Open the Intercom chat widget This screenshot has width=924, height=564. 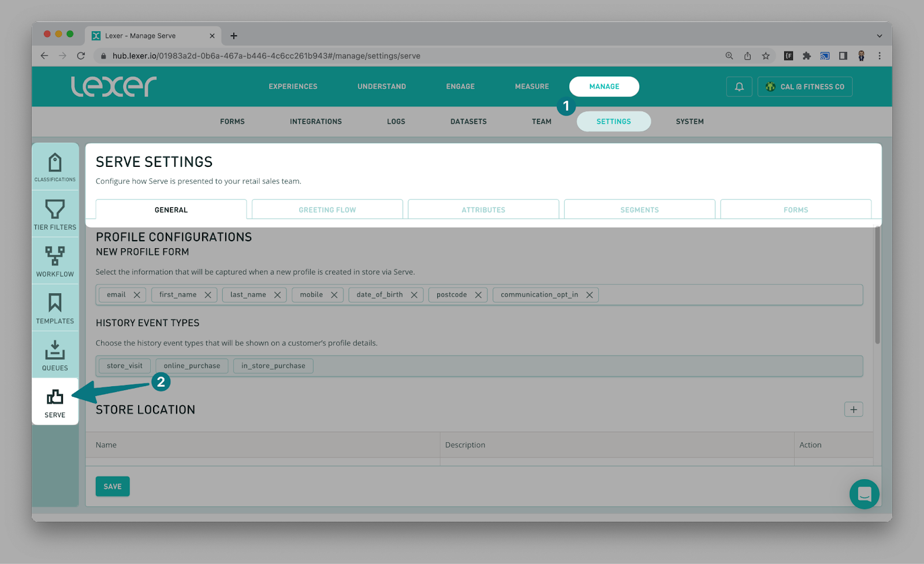coord(865,494)
